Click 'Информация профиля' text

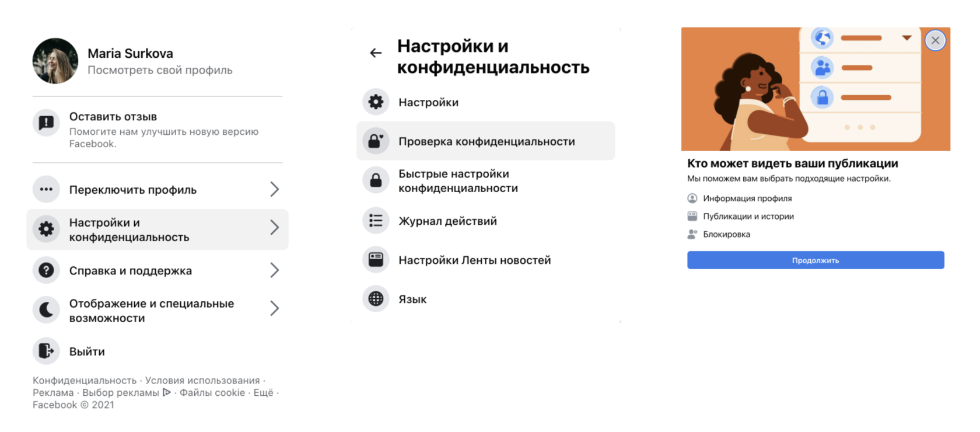(747, 198)
